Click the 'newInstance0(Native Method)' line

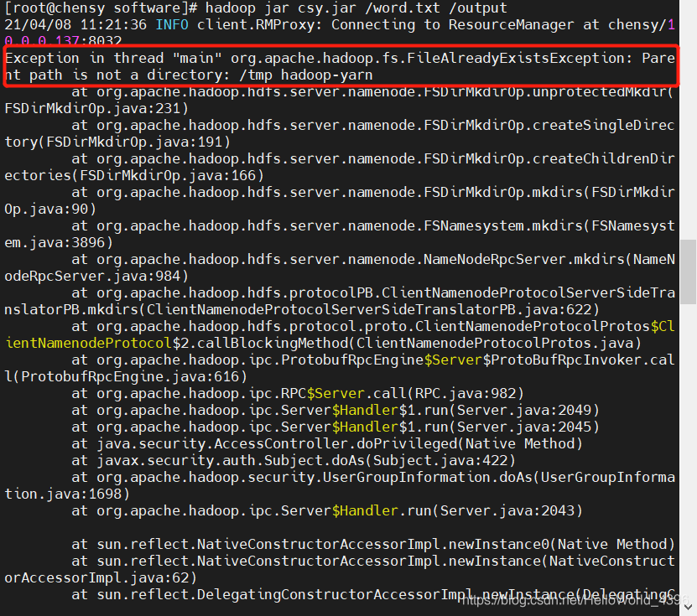point(373,545)
